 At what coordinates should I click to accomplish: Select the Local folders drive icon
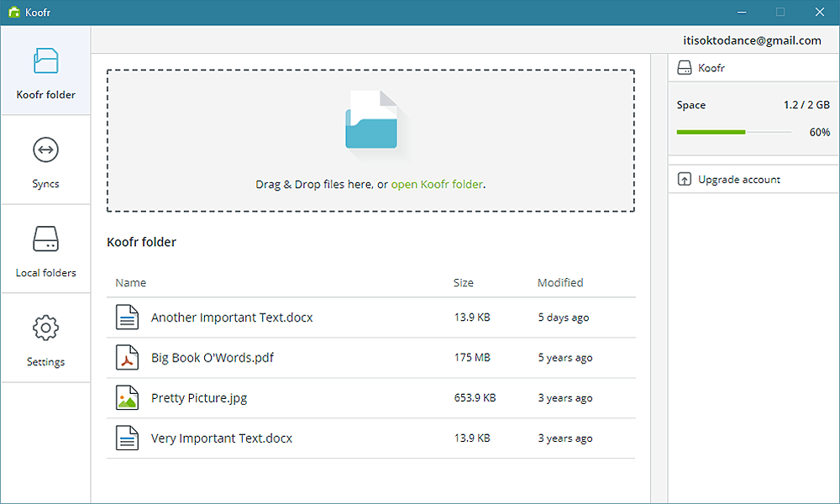(x=45, y=239)
